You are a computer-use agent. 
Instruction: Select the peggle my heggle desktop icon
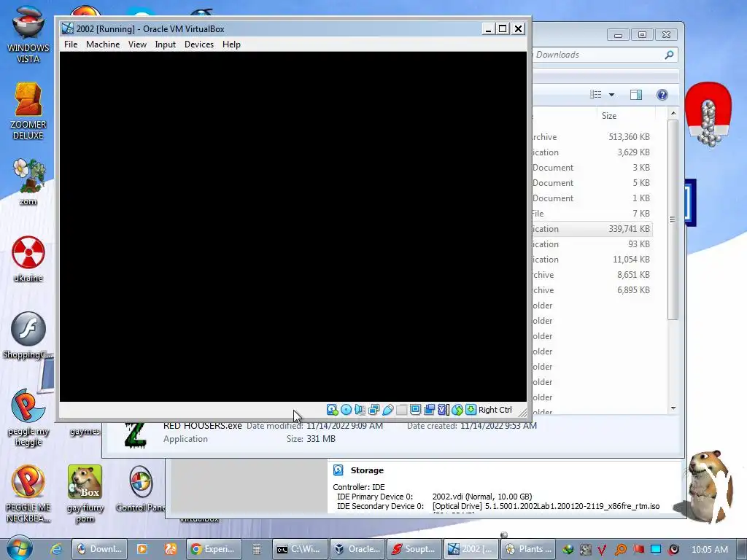(x=28, y=418)
